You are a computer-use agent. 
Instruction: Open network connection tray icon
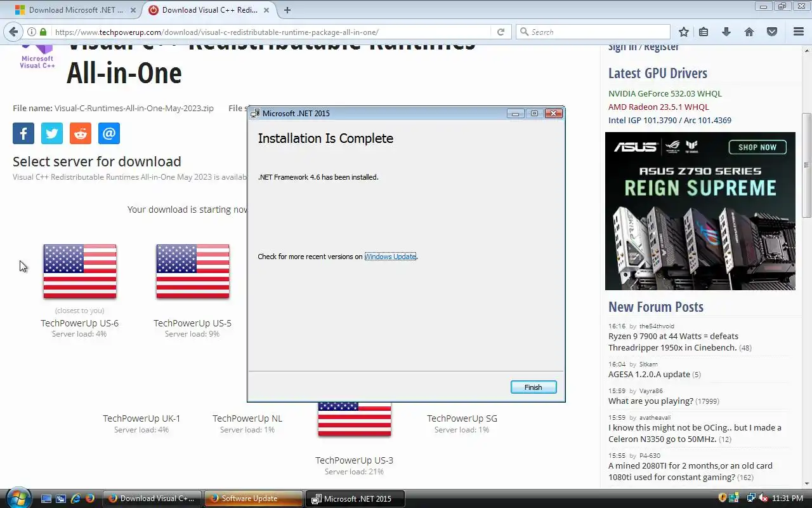752,498
